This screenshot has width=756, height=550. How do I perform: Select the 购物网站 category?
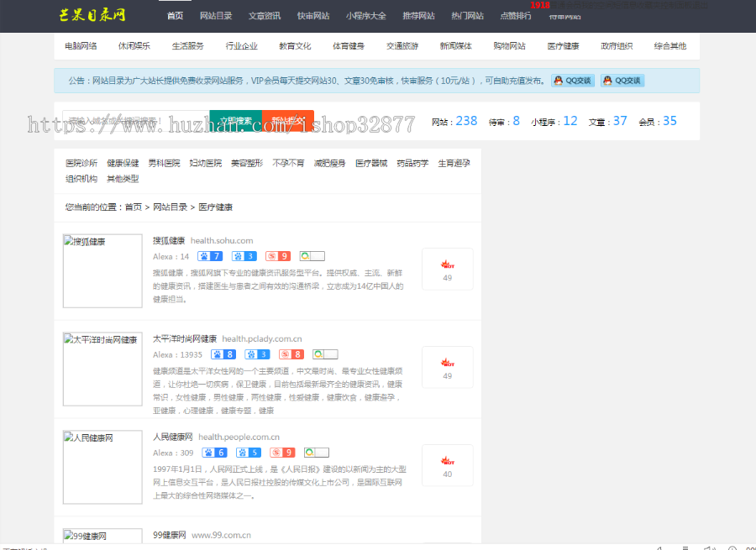pyautogui.click(x=509, y=46)
